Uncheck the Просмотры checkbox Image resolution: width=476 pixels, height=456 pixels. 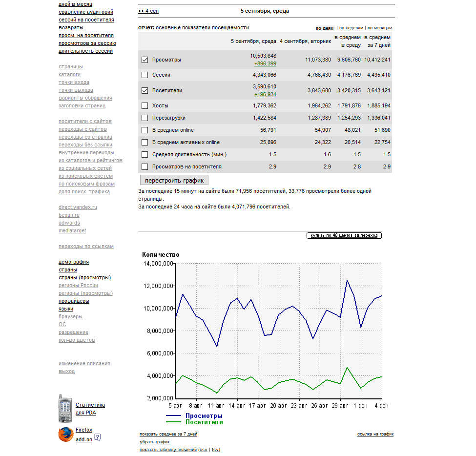point(145,60)
